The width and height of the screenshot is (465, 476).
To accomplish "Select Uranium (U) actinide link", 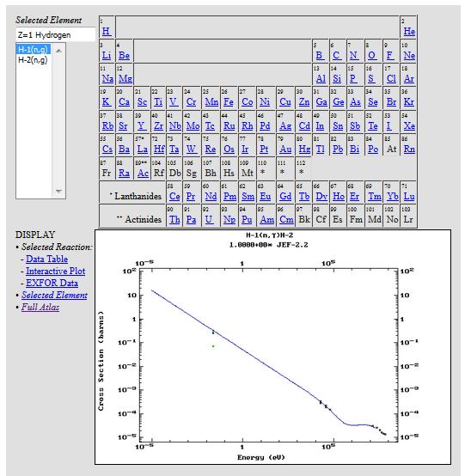I will pos(209,219).
